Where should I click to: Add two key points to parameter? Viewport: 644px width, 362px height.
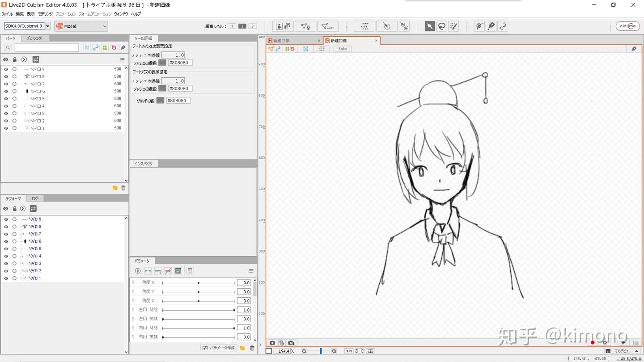point(148,271)
